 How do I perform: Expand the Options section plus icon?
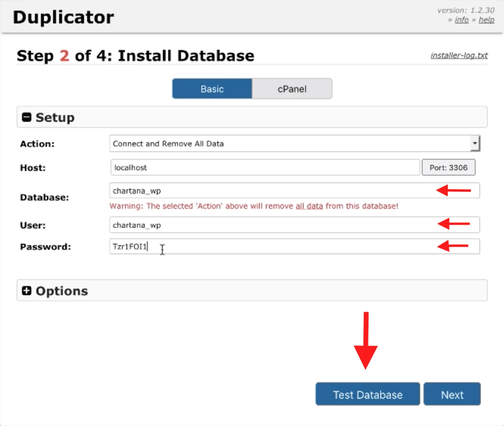coord(27,291)
